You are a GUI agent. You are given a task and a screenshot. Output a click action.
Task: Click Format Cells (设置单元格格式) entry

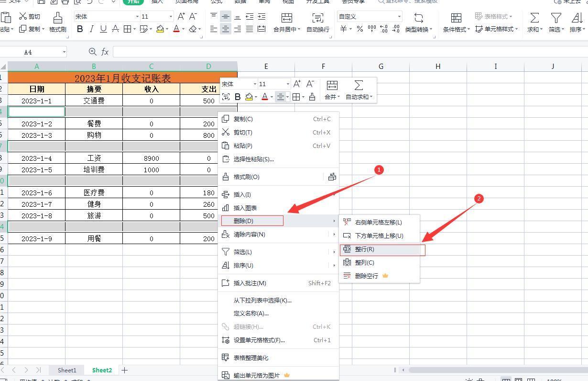278,340
